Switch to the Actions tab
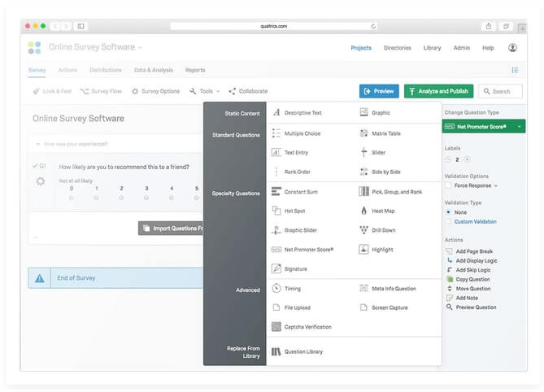The width and height of the screenshot is (544, 392). 67,70
